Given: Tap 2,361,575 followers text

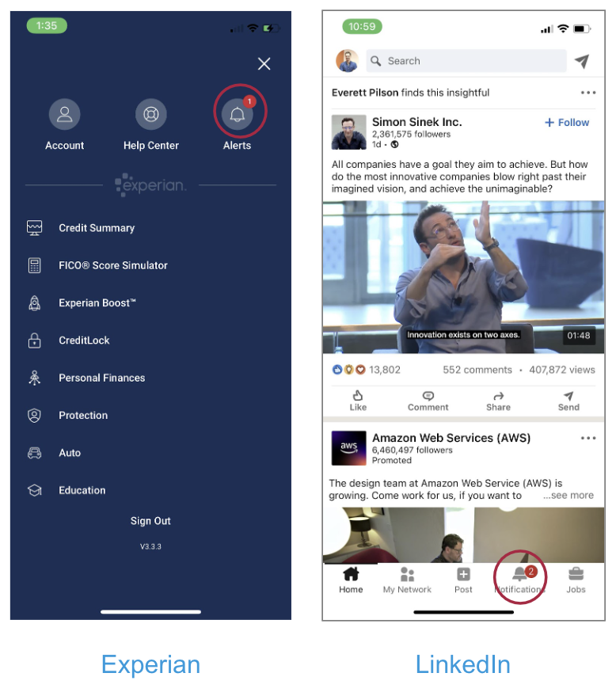Looking at the screenshot, I should (x=411, y=134).
